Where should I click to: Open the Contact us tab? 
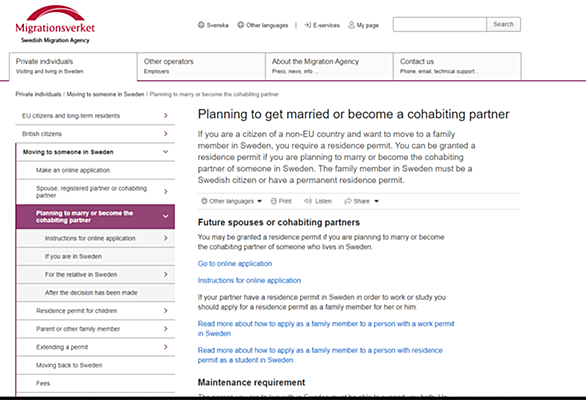coord(457,66)
